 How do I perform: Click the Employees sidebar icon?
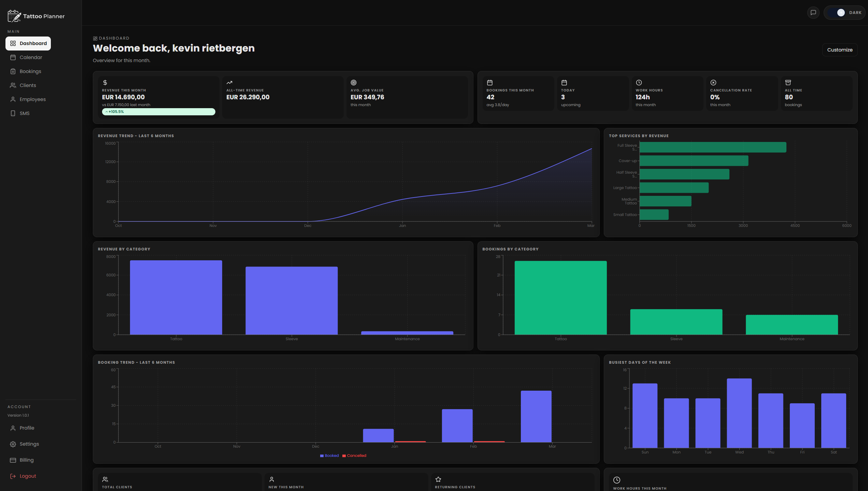13,99
